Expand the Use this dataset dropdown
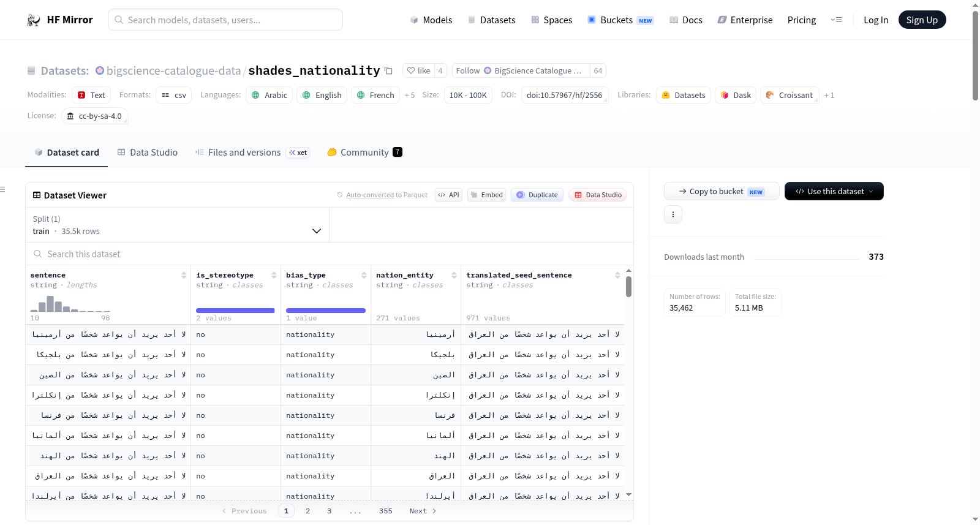Image resolution: width=980 pixels, height=525 pixels. (x=834, y=191)
